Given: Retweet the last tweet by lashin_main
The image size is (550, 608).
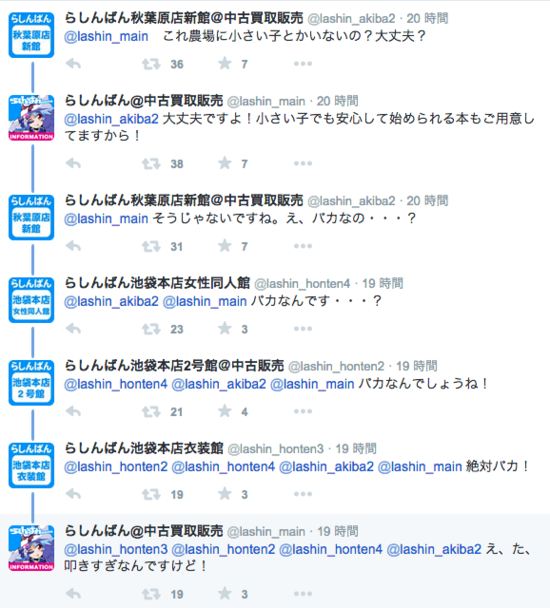Looking at the screenshot, I should 151,594.
